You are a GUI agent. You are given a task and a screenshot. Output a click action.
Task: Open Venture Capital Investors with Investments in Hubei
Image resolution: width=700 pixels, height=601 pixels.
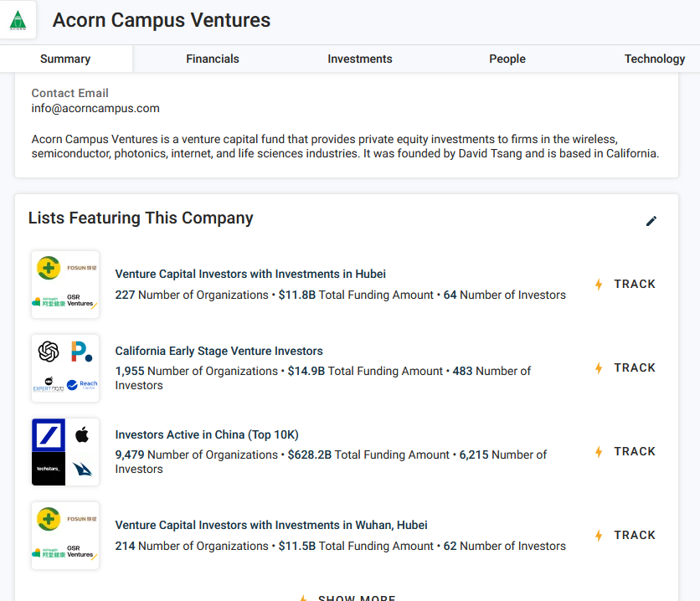250,274
